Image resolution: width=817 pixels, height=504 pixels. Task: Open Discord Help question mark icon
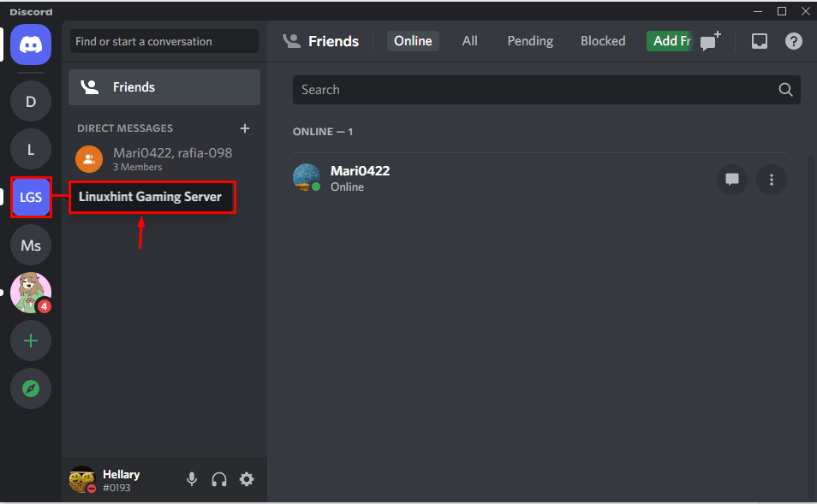click(x=793, y=40)
